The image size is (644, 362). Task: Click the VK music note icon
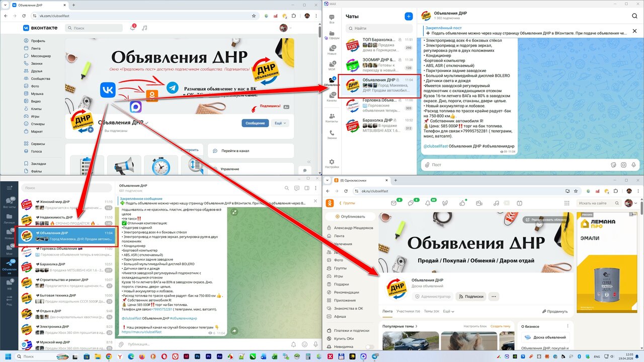click(x=144, y=28)
